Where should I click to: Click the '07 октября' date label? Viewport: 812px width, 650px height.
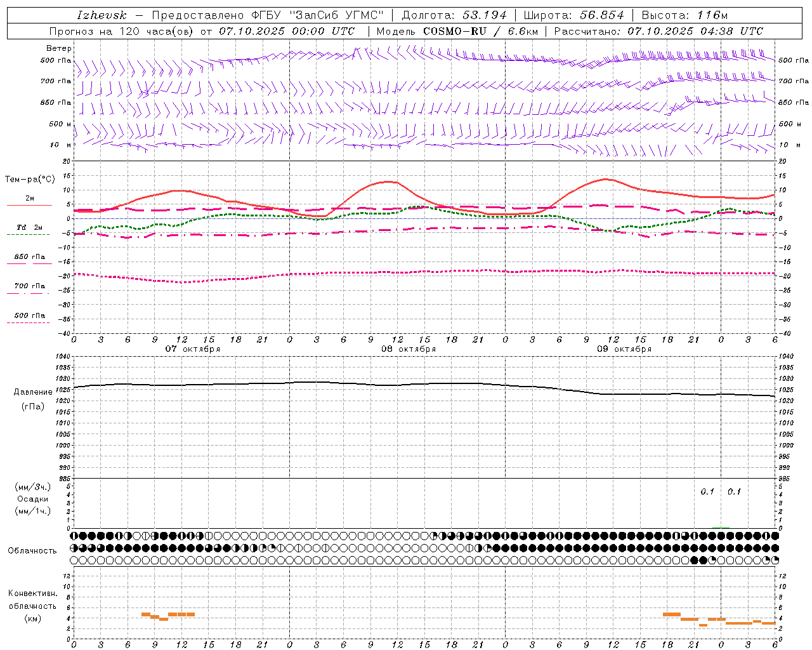[193, 349]
